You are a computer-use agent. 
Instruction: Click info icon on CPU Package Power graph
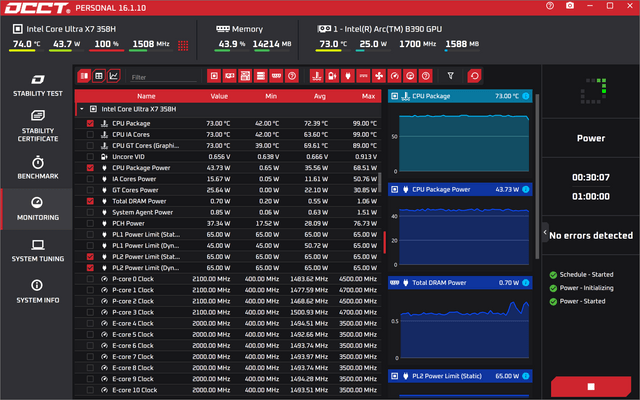point(526,189)
